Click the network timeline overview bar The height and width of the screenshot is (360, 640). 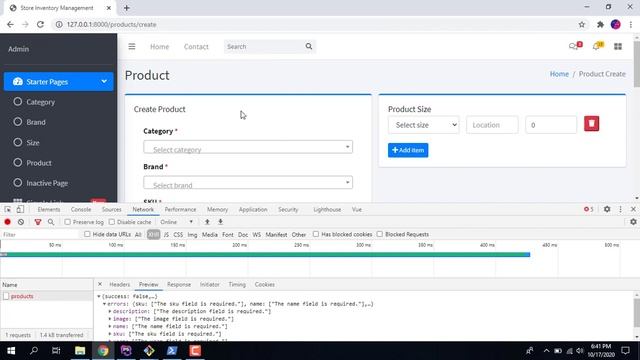point(265,254)
